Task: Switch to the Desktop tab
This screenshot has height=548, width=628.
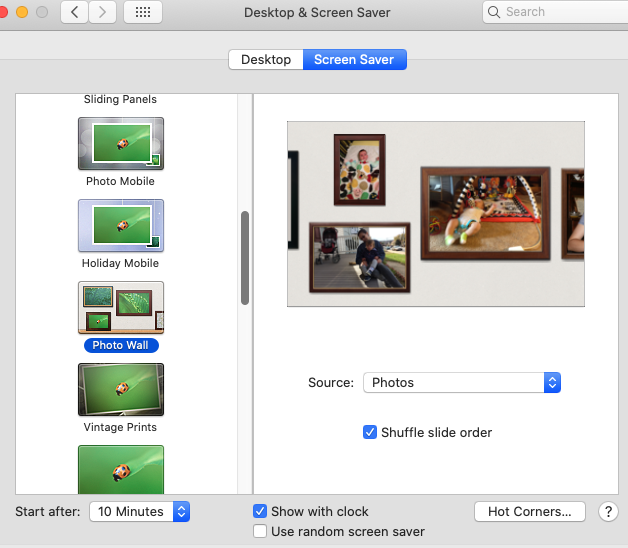Action: [x=266, y=59]
